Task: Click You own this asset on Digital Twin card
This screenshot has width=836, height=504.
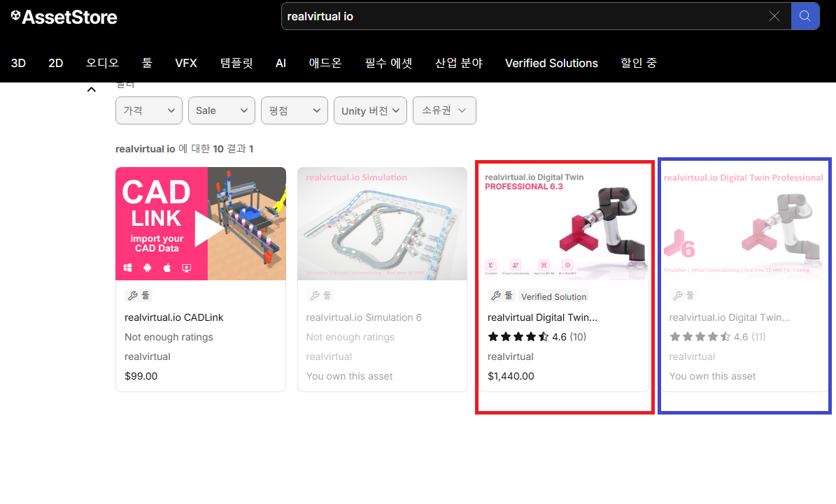Action: 712,376
